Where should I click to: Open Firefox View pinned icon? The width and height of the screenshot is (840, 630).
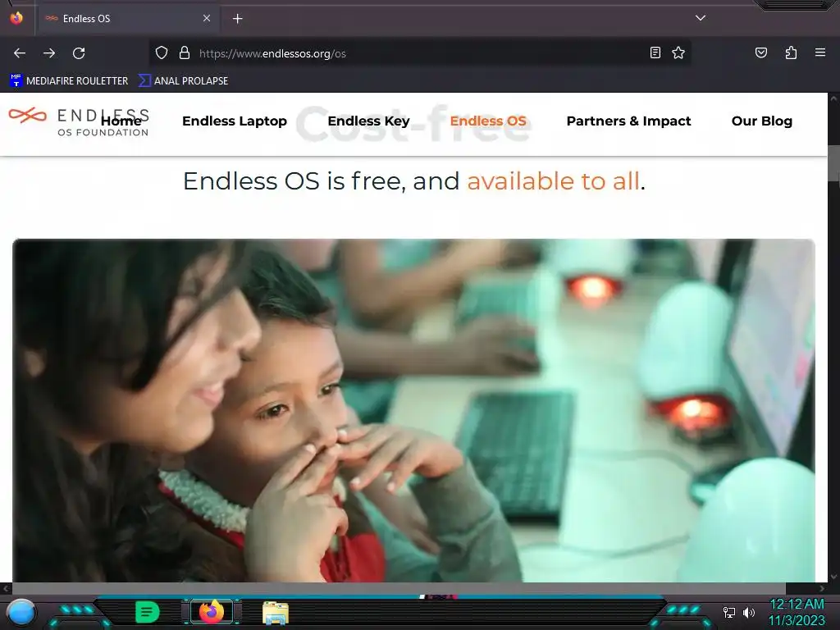[x=16, y=18]
